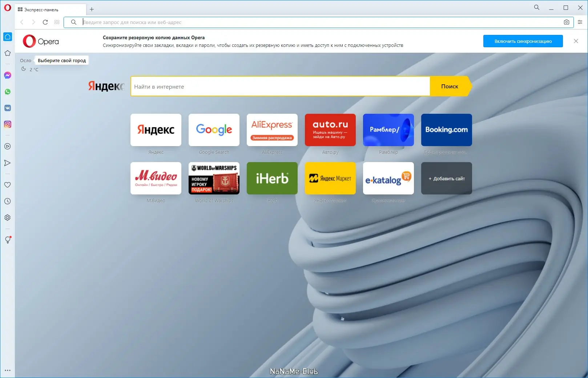Click the Yandex logo beside search
The width and height of the screenshot is (588, 378).
click(x=106, y=86)
